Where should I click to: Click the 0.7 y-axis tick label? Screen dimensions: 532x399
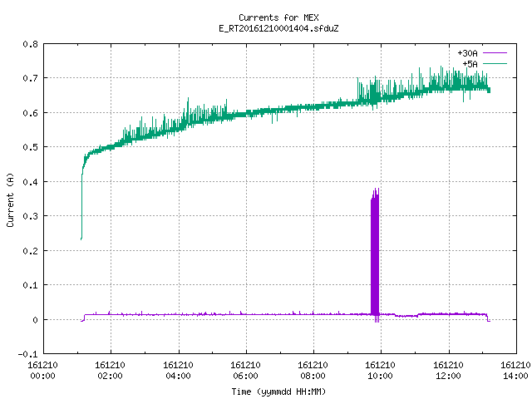[x=30, y=78]
